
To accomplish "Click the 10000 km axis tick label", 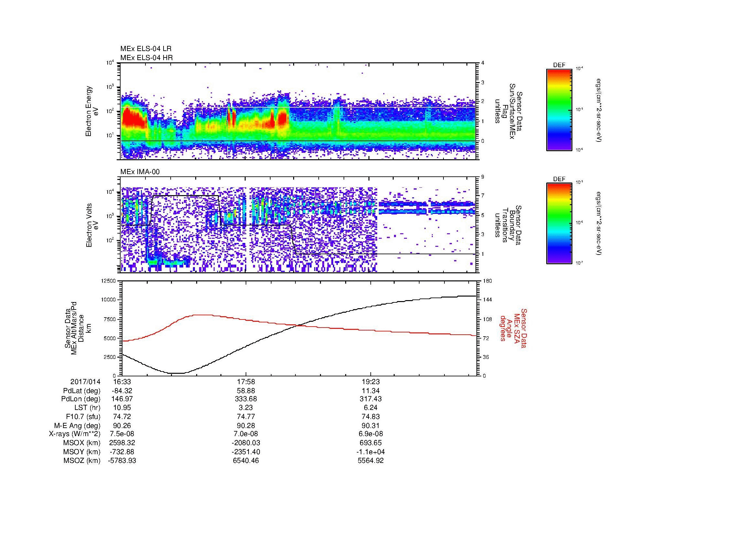I will coord(108,300).
